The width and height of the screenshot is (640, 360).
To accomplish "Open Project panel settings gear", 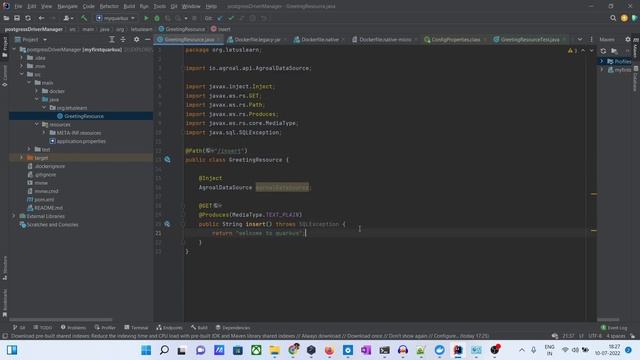I will [136, 40].
